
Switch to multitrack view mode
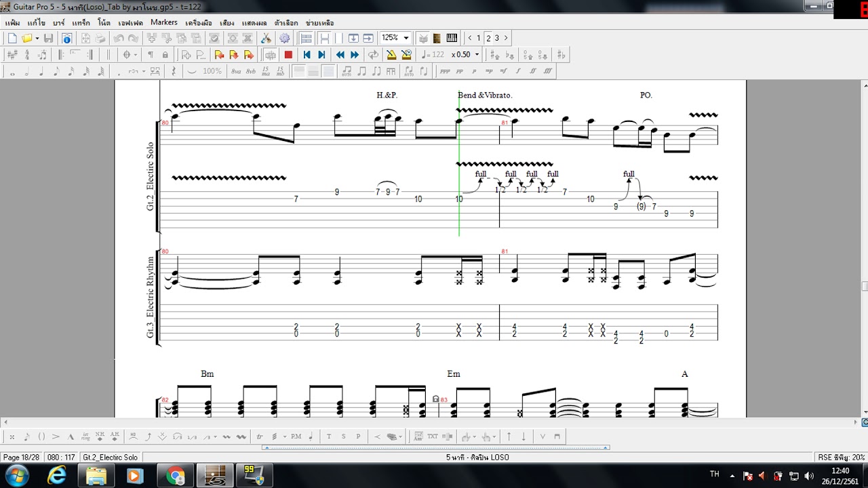307,39
